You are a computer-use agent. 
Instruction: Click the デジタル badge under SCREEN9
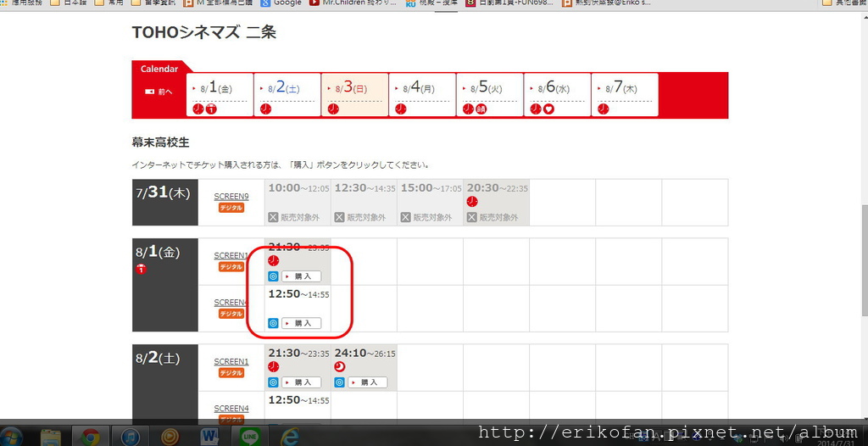coord(231,208)
